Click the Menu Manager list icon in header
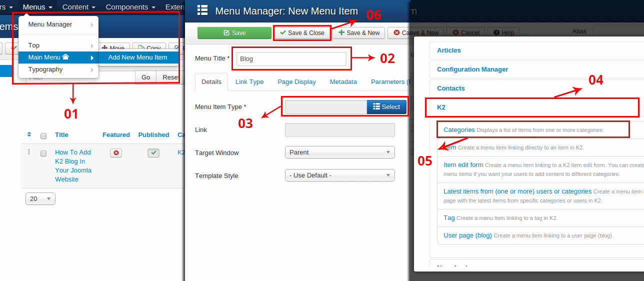 pos(202,10)
